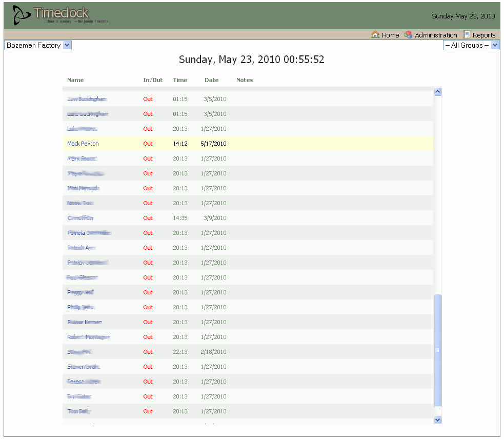504x440 pixels.
Task: Open the Reports link
Action: coord(484,35)
